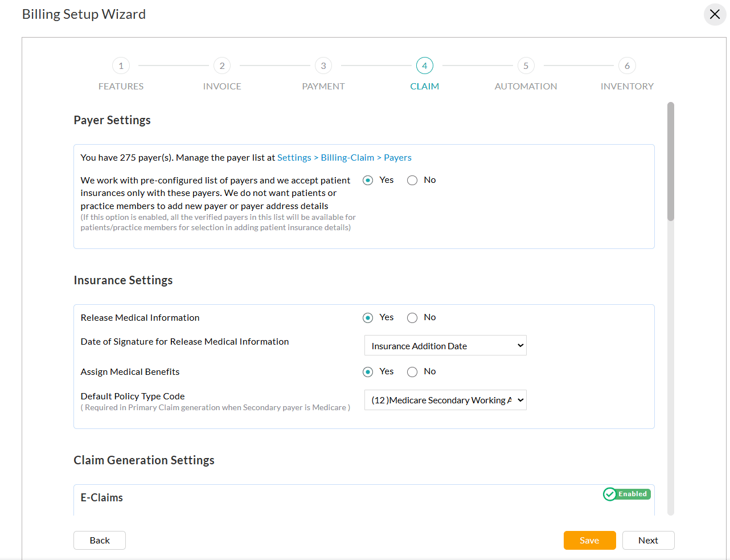730x560 pixels.
Task: Click the green Enabled badge for E-Claims
Action: tap(626, 494)
